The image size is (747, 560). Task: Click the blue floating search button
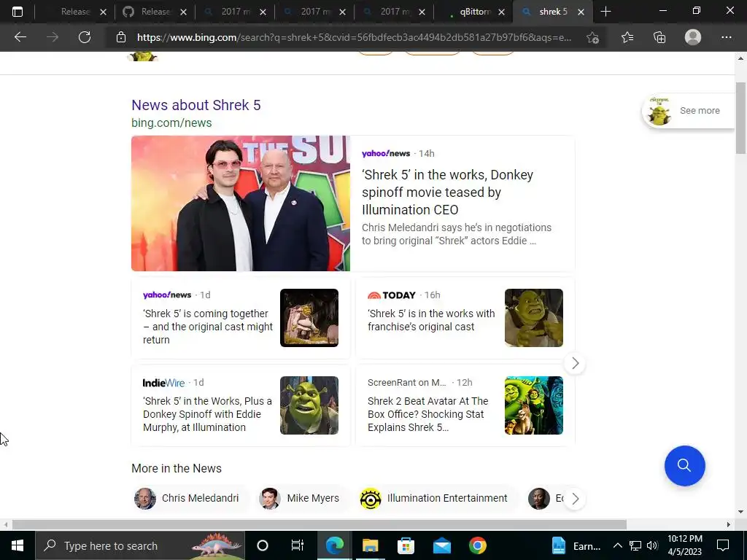684,465
